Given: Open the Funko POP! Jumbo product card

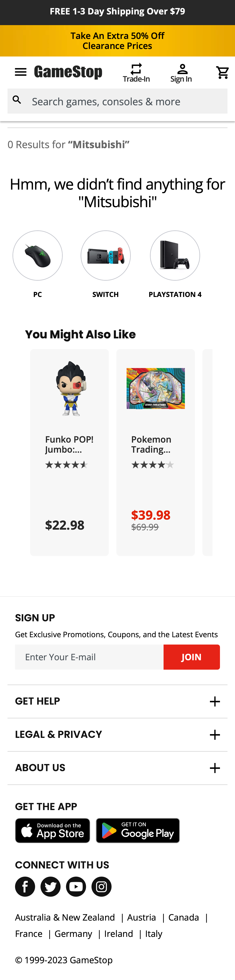Looking at the screenshot, I should tap(70, 452).
